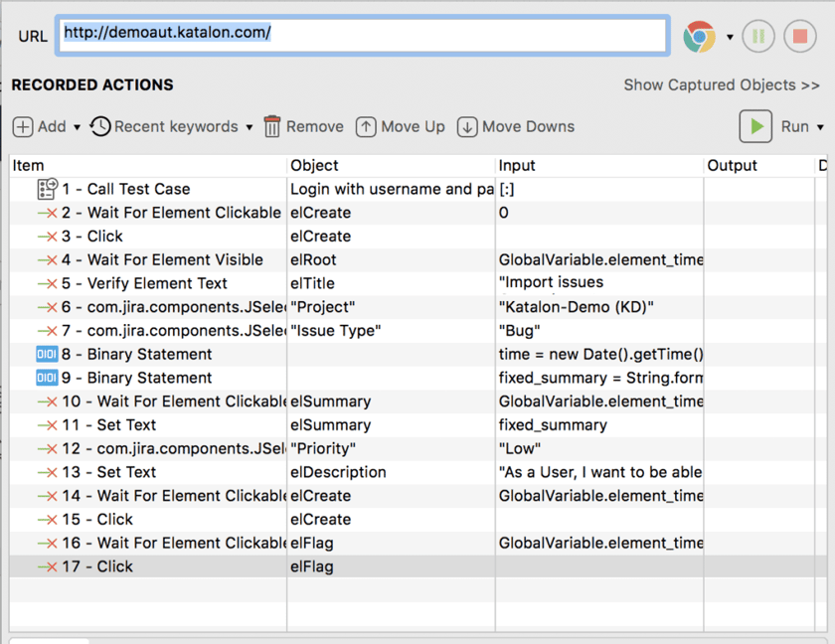
Task: Expand the Recent keywords dropdown arrow
Action: coord(249,127)
